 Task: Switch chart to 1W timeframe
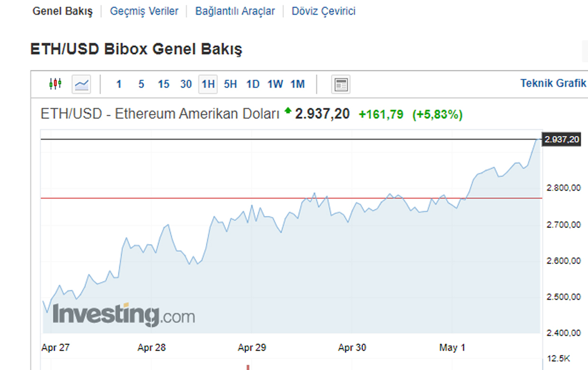click(x=275, y=84)
